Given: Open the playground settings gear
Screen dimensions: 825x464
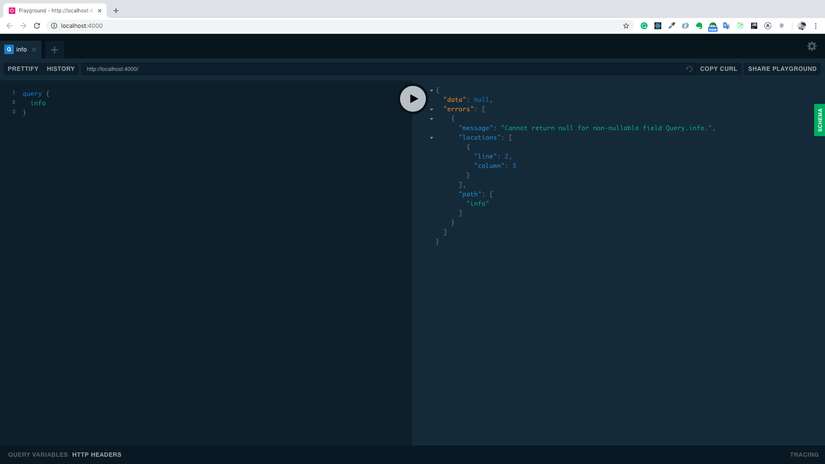Looking at the screenshot, I should [811, 46].
